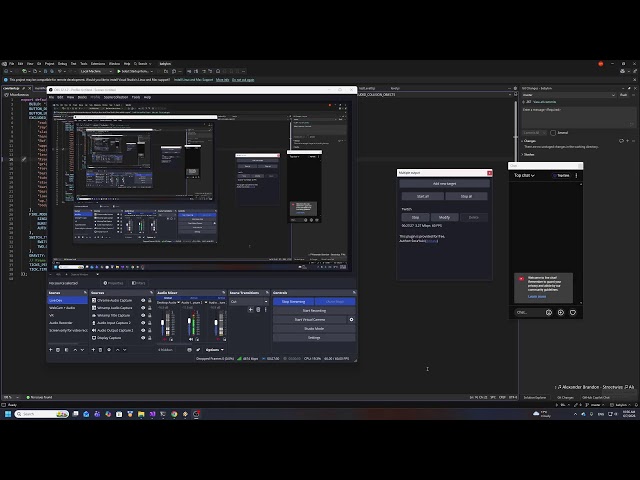Image resolution: width=640 pixels, height=480 pixels.
Task: Open File menu in Visual Studio
Action: pyautogui.click(x=11, y=64)
